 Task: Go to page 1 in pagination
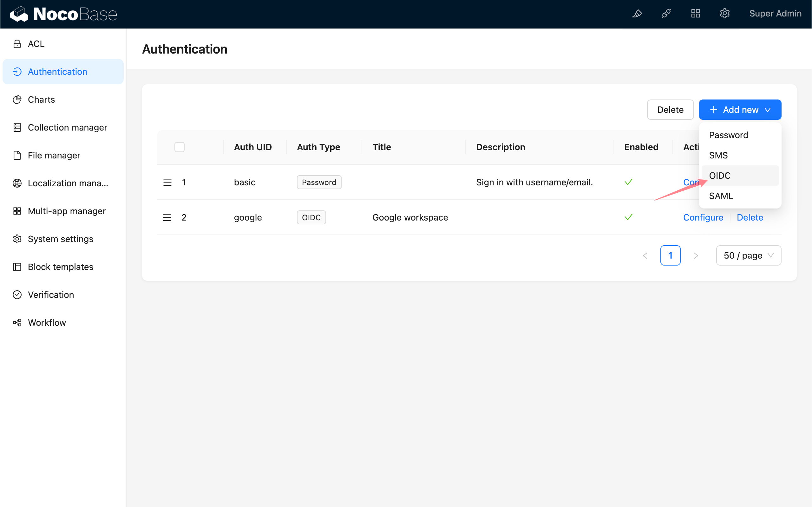(670, 255)
